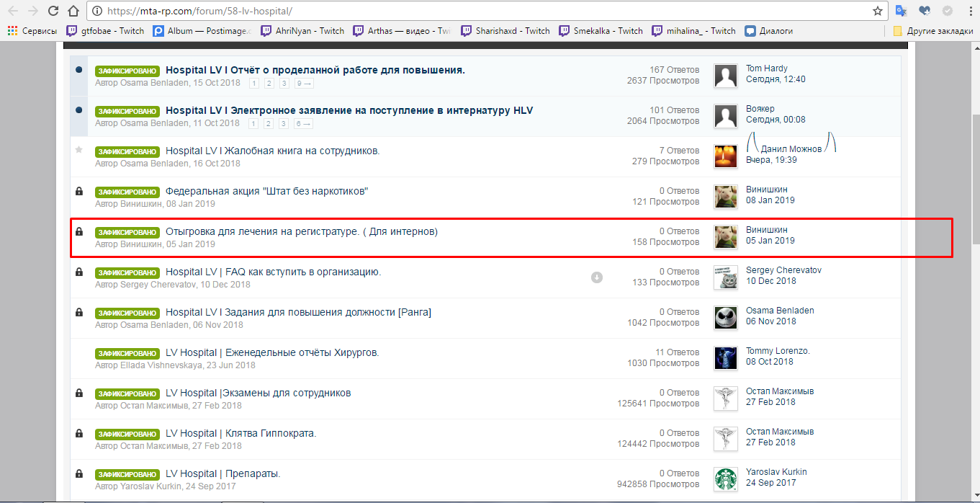Bookmark this page with the star icon

click(x=878, y=12)
